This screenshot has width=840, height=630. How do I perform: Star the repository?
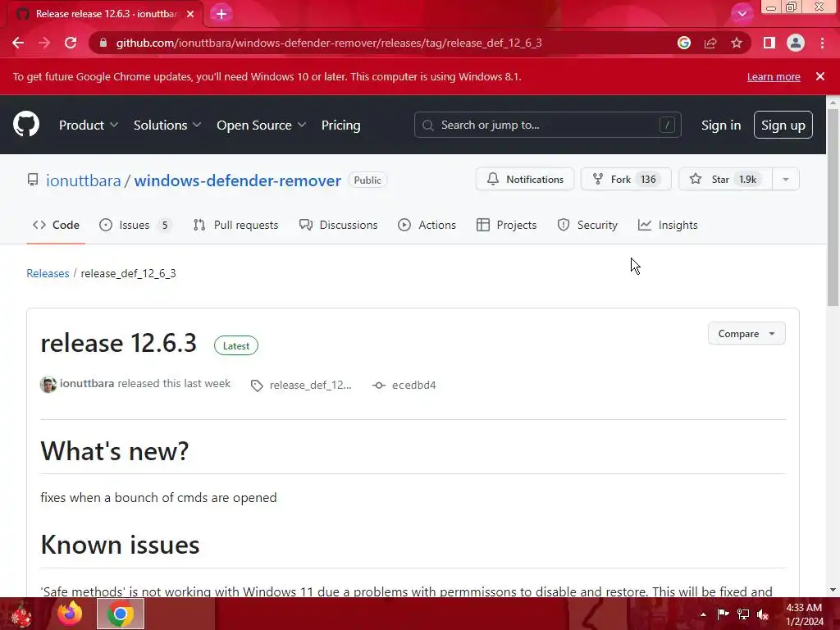pyautogui.click(x=725, y=179)
